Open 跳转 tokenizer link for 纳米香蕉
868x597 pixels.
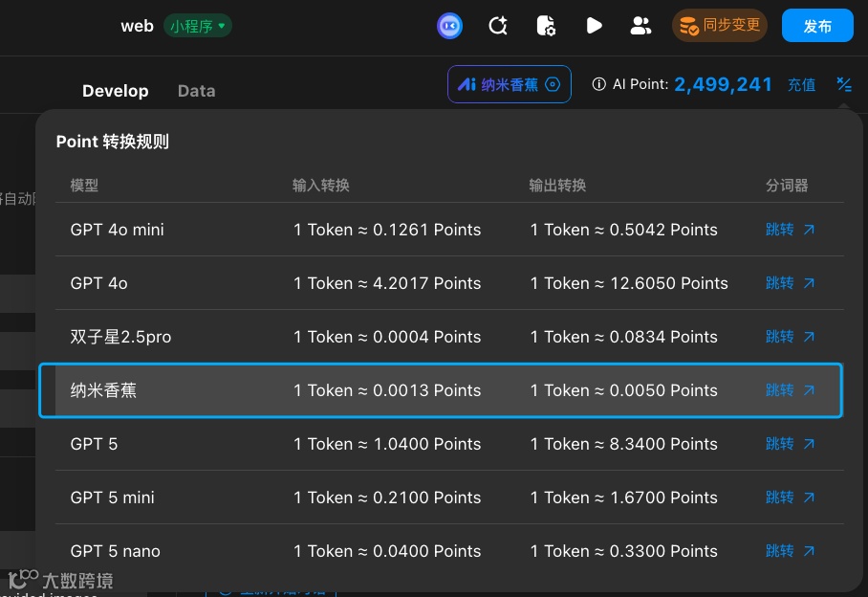click(790, 390)
